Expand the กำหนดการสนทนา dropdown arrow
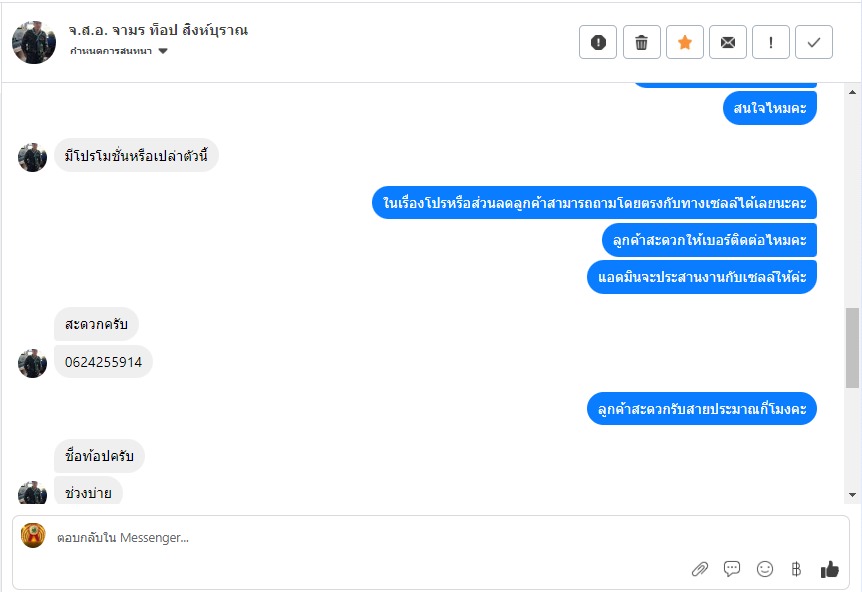Image resolution: width=862 pixels, height=592 pixels. [x=163, y=51]
